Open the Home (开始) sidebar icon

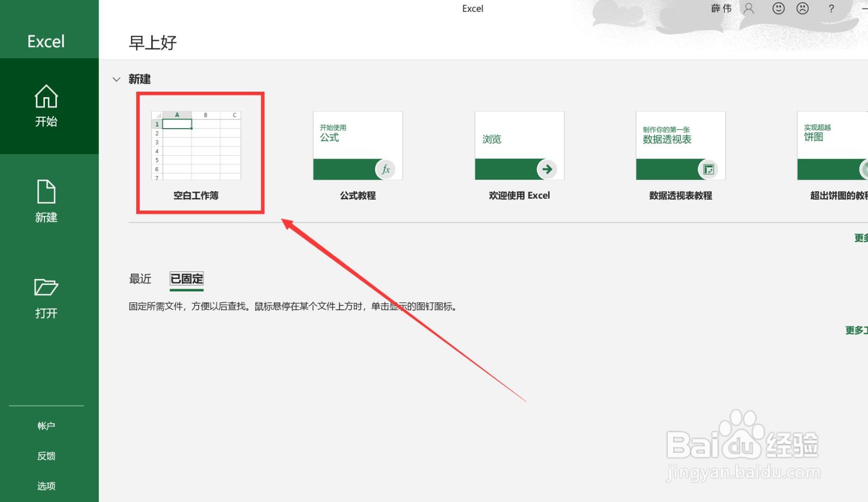[46, 106]
